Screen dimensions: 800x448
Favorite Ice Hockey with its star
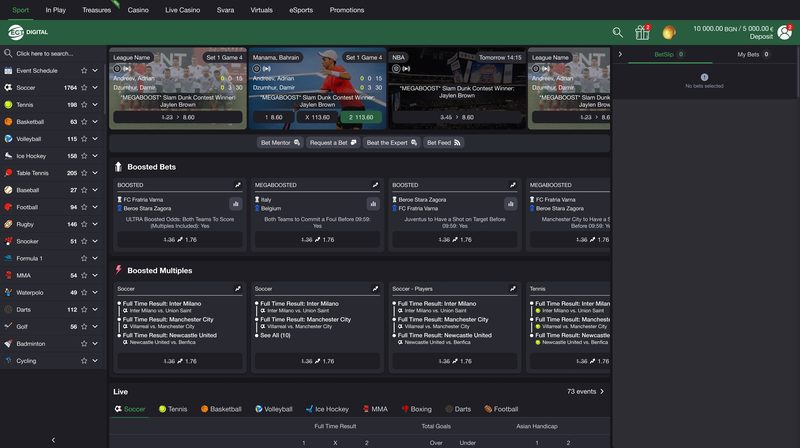[x=84, y=156]
